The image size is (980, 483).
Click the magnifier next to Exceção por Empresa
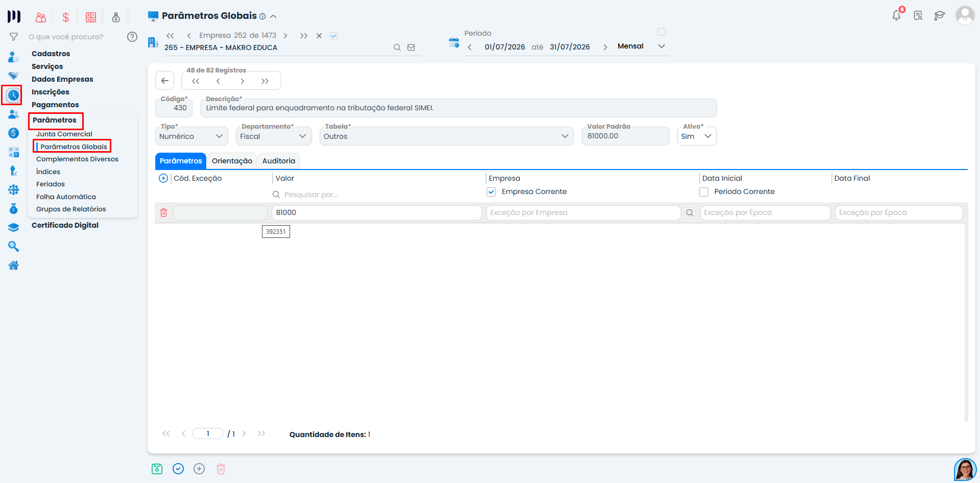(x=689, y=213)
